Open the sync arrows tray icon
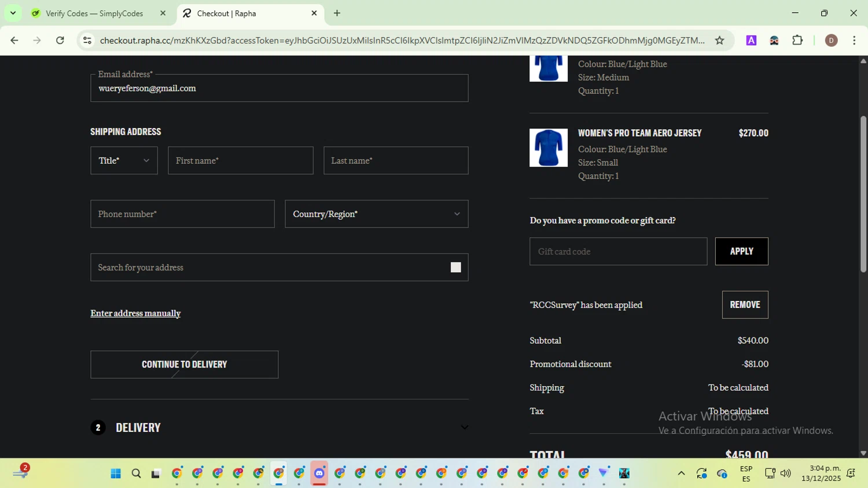868x488 pixels. (702, 474)
